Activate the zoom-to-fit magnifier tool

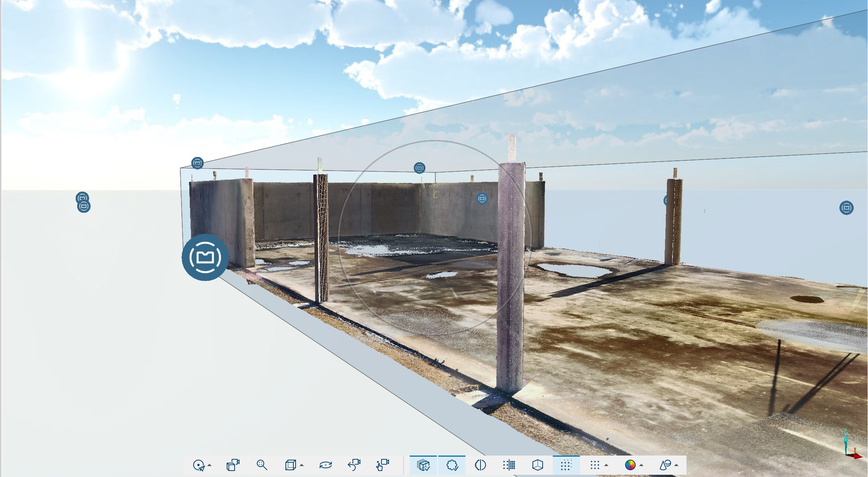(262, 465)
